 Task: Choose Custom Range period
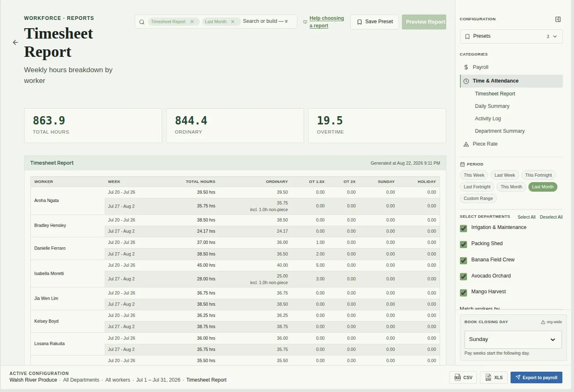pos(478,199)
